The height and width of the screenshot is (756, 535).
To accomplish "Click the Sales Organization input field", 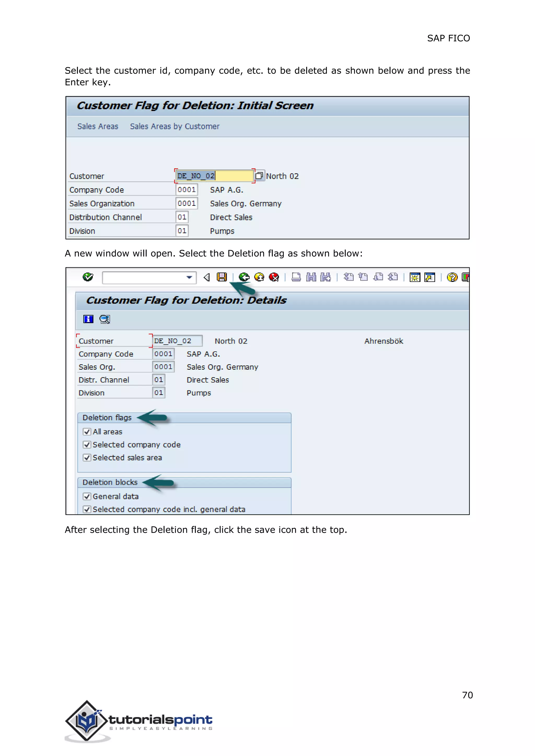I will point(187,203).
